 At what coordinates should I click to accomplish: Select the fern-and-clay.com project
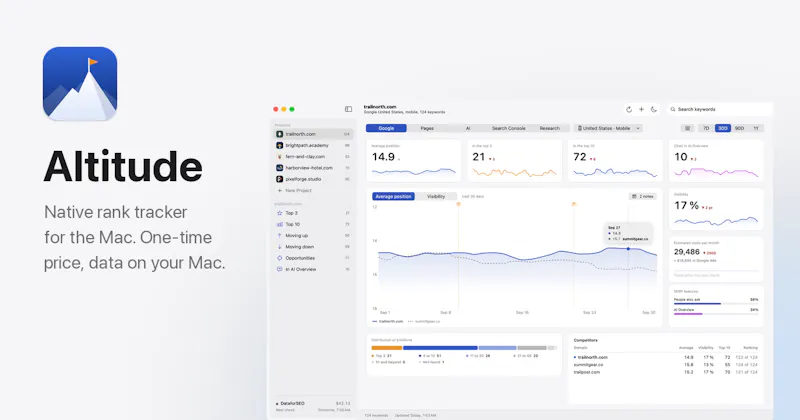[313, 157]
